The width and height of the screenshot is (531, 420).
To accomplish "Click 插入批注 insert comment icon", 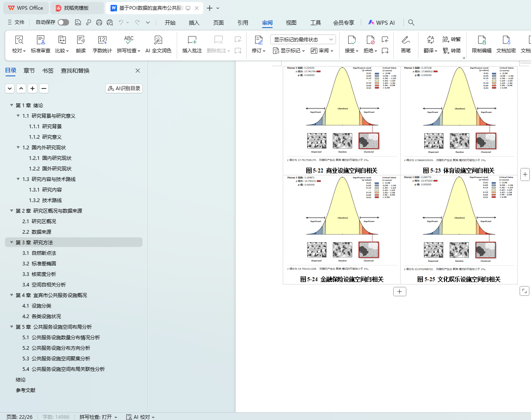I will (x=192, y=40).
